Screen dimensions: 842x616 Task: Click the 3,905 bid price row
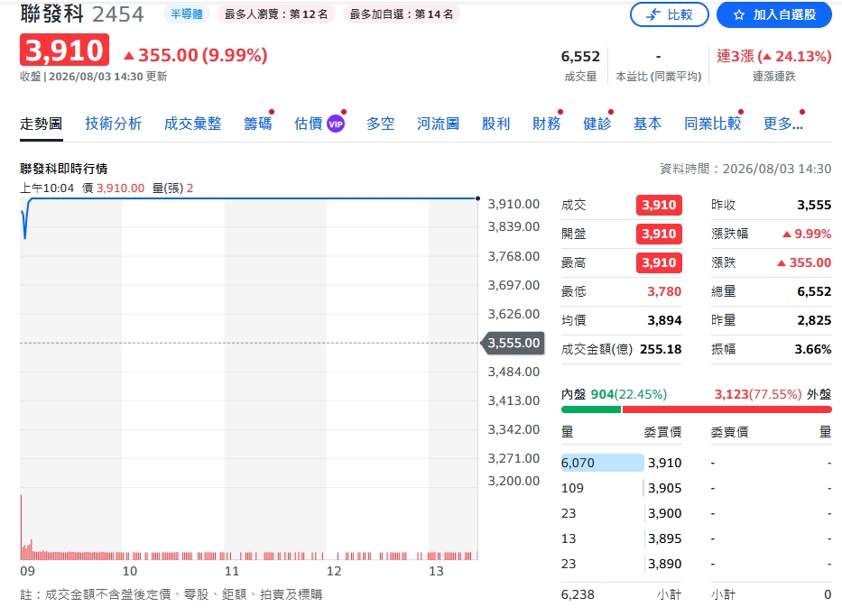[621, 488]
